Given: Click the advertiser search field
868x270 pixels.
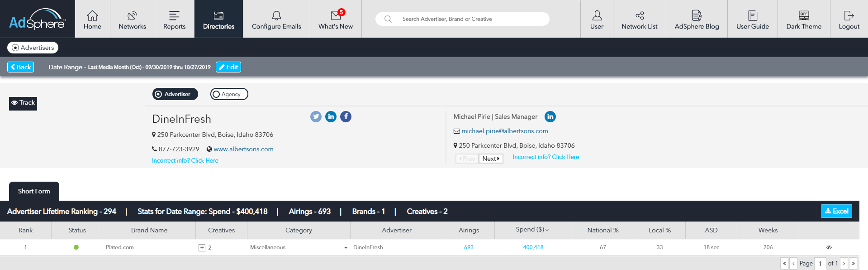Looking at the screenshot, I should 466,19.
